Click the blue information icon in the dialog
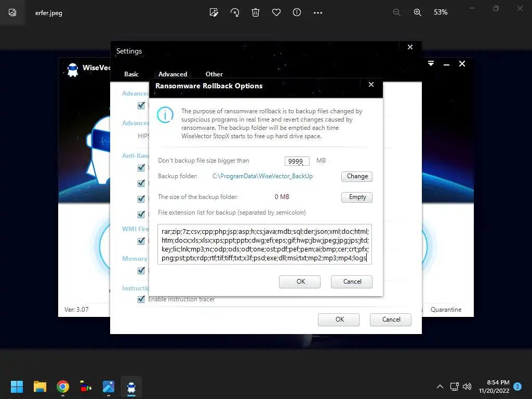This screenshot has height=399, width=532. 165,115
